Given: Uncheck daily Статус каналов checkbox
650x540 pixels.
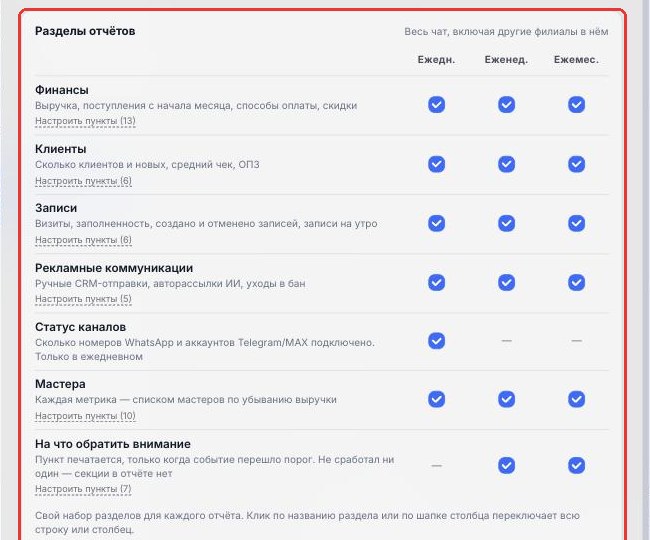Looking at the screenshot, I should (436, 341).
